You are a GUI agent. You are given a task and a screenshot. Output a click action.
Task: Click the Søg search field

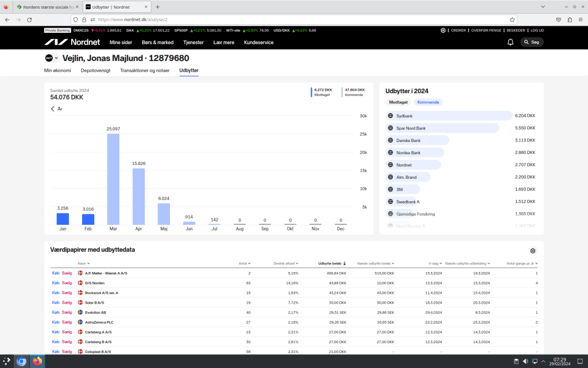click(532, 42)
